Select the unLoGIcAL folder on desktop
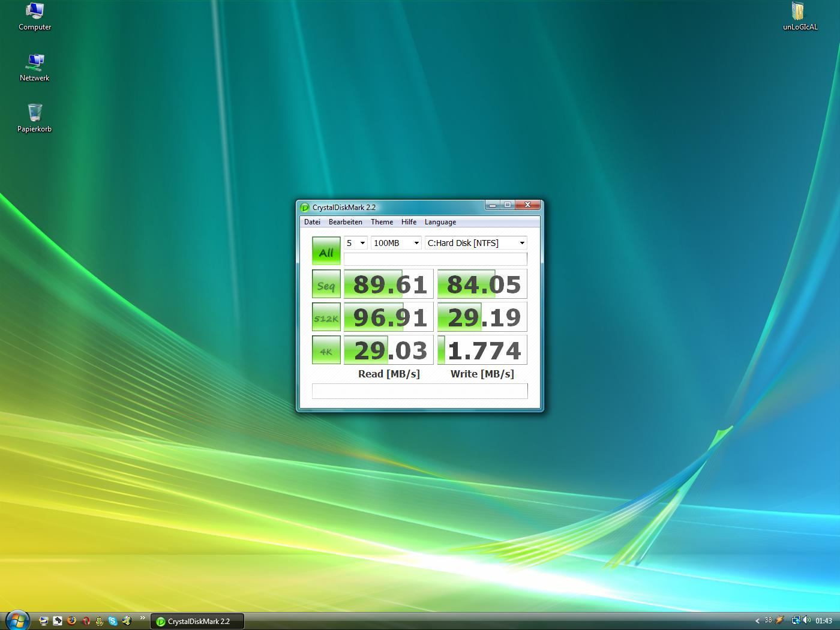This screenshot has width=840, height=630. click(800, 16)
